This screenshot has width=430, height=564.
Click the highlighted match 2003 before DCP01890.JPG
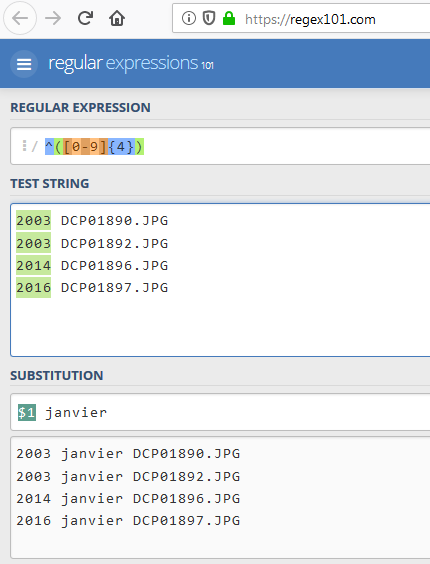point(33,220)
